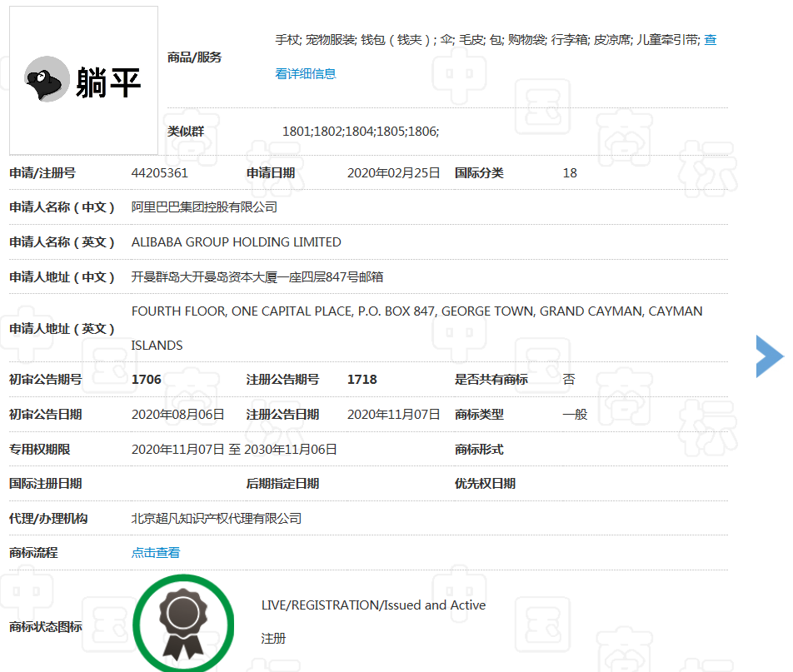Click preliminary announcement issue number 1706
This screenshot has width=793, height=672.
pos(147,380)
